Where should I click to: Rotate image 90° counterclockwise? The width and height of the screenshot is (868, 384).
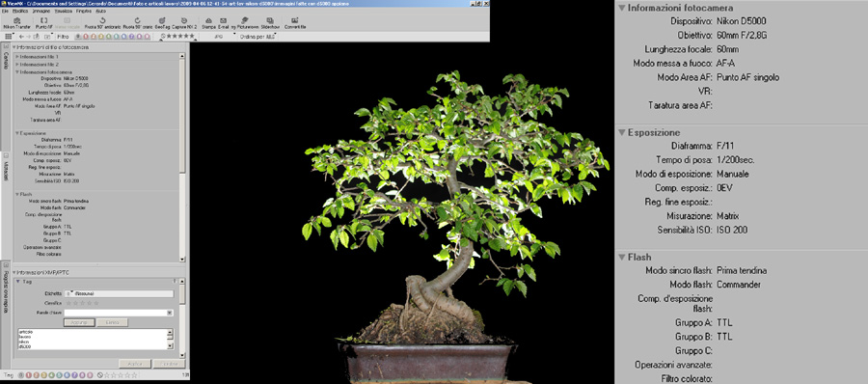(102, 23)
